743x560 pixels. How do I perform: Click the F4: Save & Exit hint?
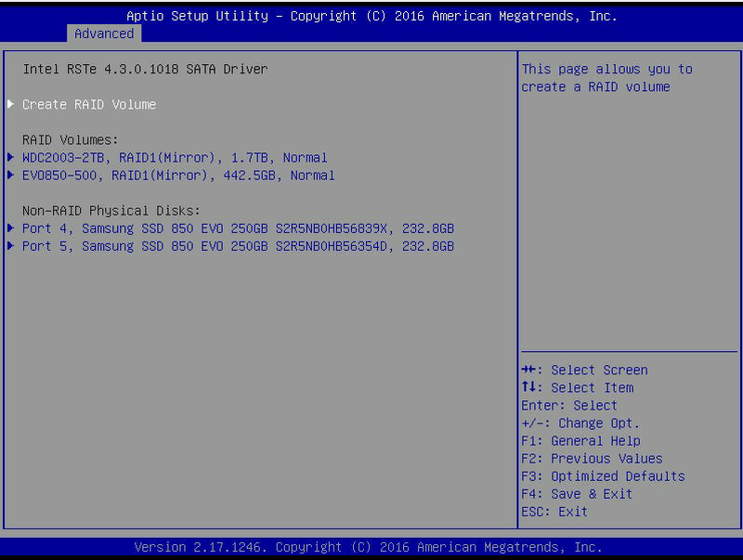point(577,494)
